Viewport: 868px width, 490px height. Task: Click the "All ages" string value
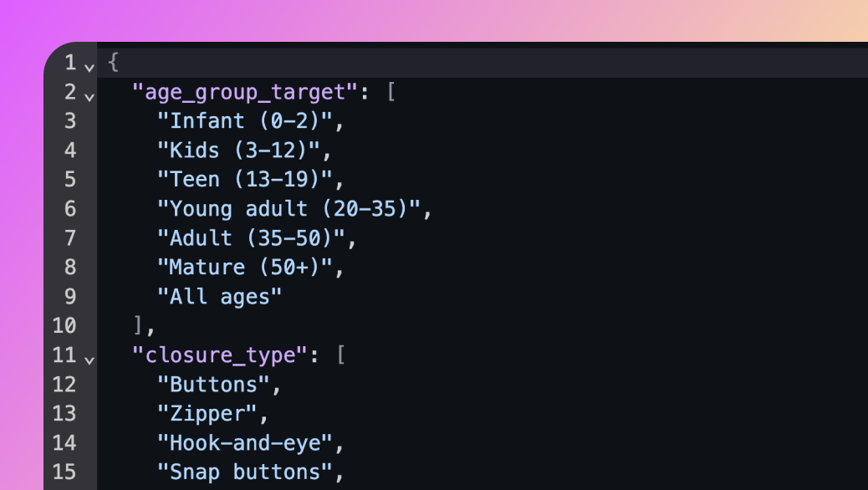click(x=220, y=297)
